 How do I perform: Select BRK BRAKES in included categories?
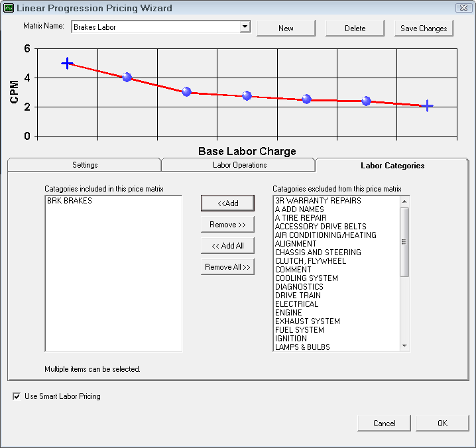70,201
